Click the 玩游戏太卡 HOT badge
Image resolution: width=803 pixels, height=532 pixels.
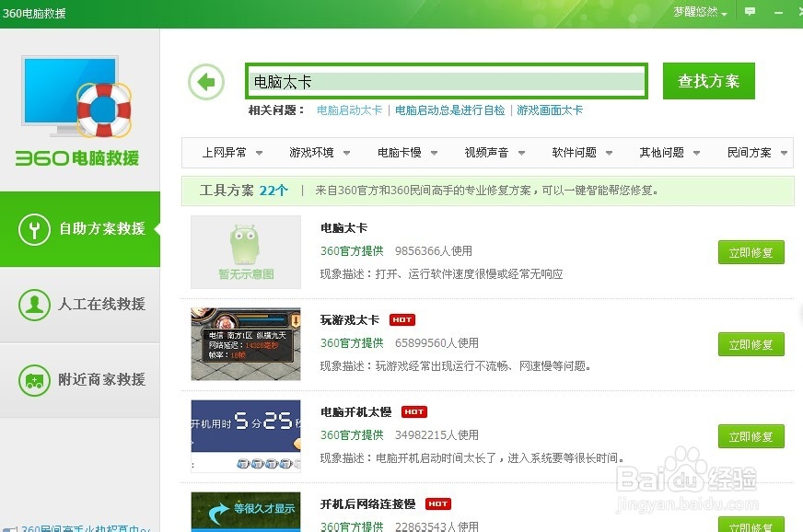coord(401,319)
